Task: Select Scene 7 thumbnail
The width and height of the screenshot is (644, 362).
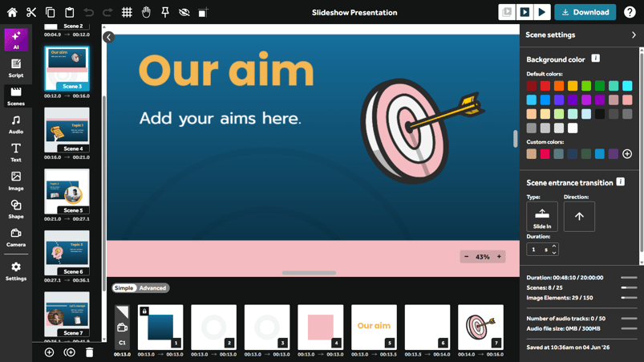Action: (x=67, y=315)
